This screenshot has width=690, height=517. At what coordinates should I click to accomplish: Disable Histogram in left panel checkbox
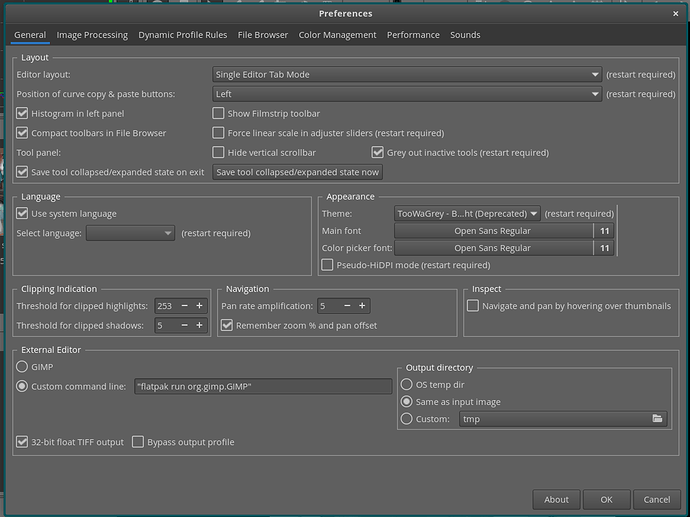pos(23,114)
